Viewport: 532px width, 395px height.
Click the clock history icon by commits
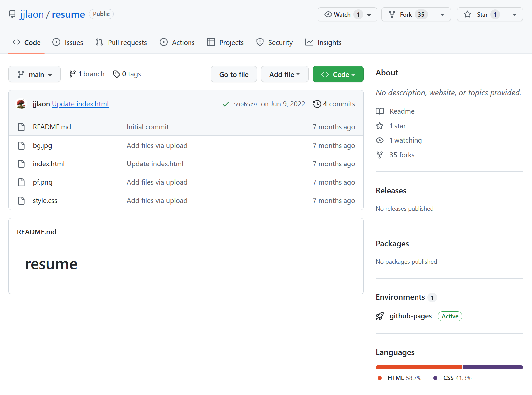(x=317, y=104)
